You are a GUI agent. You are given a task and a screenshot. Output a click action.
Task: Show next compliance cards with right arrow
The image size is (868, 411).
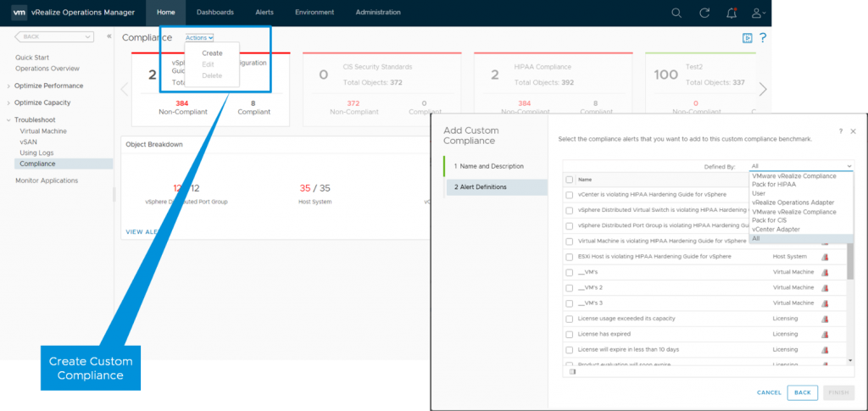763,89
